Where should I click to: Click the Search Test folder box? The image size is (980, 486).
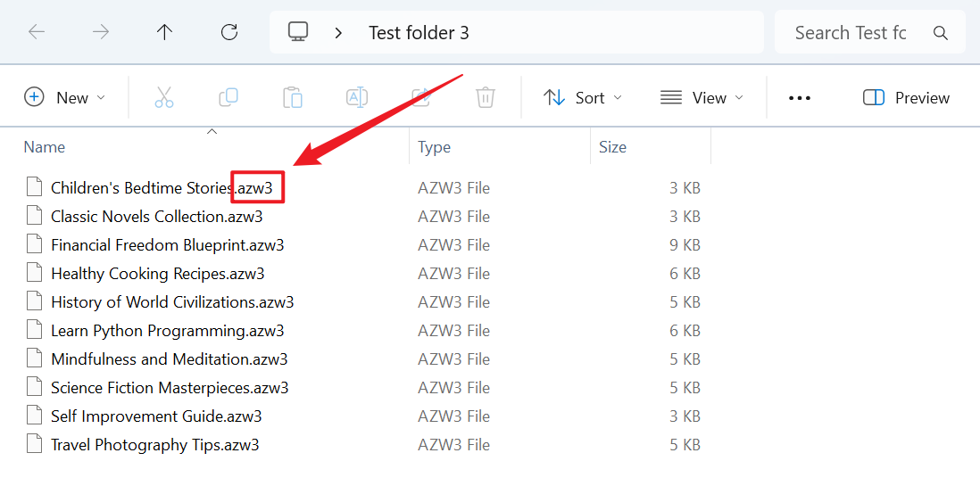pos(851,33)
